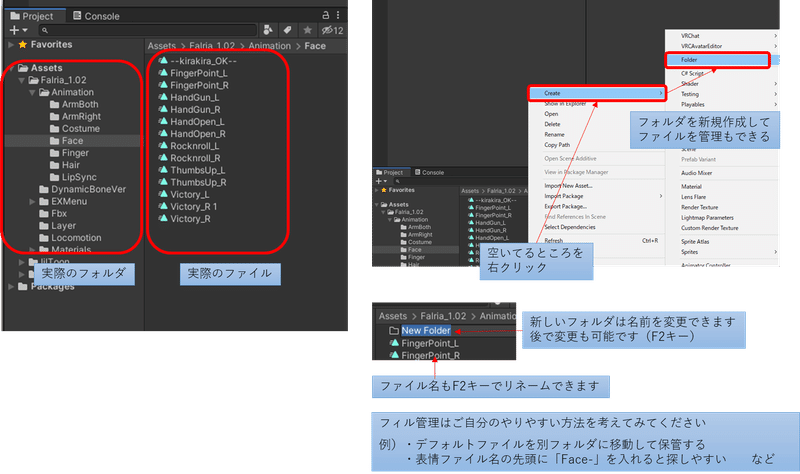Open the Create submenu in context menu

coord(597,93)
